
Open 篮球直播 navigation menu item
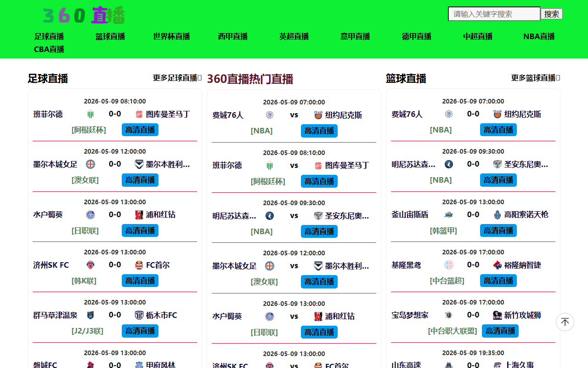click(x=110, y=36)
